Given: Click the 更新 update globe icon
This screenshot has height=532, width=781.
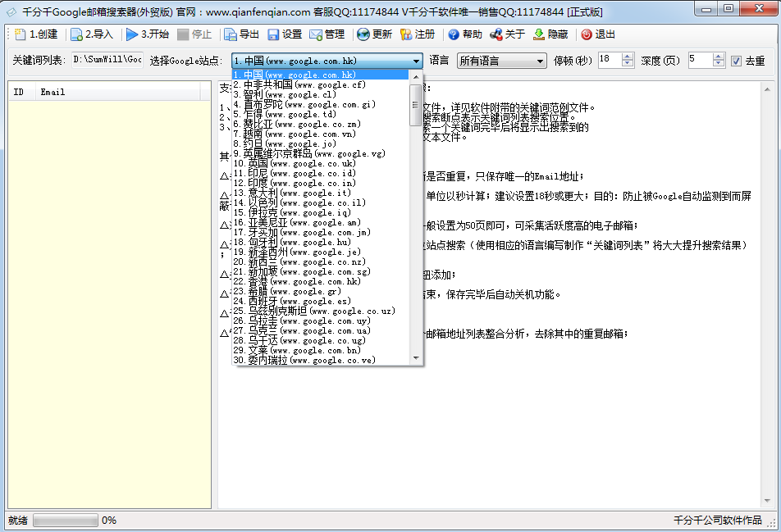Looking at the screenshot, I should 363,34.
